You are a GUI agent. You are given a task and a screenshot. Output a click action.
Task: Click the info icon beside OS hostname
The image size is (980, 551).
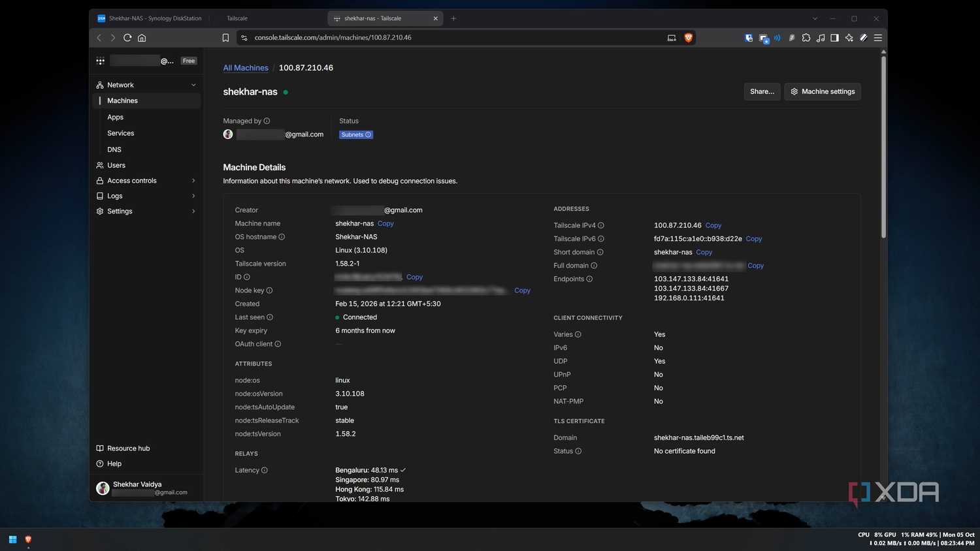(282, 237)
